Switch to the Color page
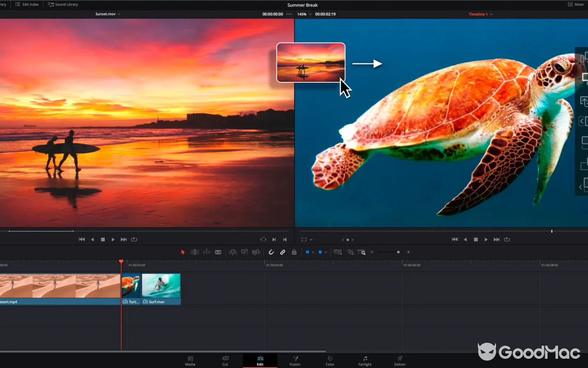 pos(329,361)
